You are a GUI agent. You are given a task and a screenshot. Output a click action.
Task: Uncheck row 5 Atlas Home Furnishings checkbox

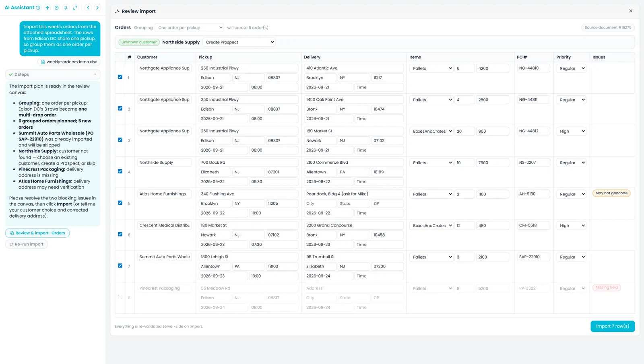[x=120, y=203]
